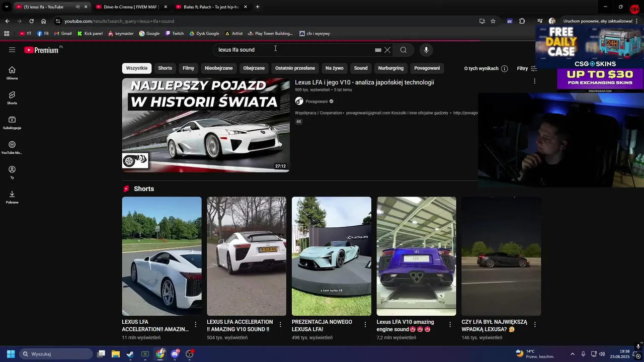Viewport: 644px width, 362px height.
Task: Open browser home page button
Action: [43, 21]
